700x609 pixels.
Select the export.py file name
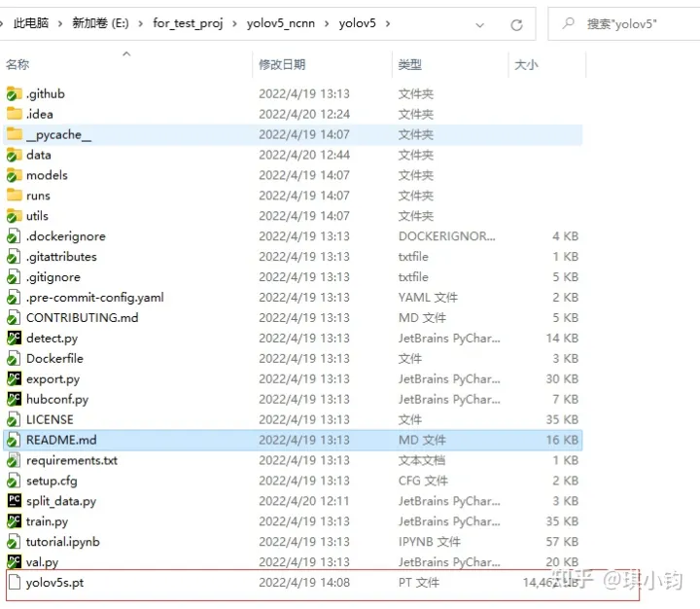coord(52,378)
